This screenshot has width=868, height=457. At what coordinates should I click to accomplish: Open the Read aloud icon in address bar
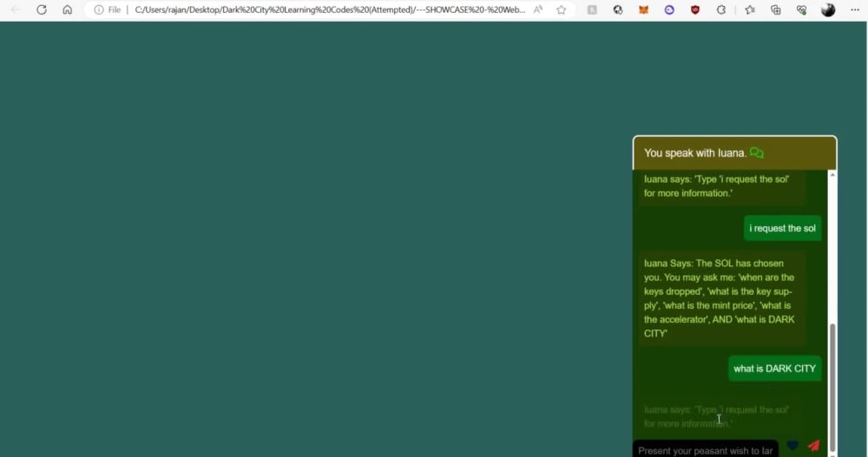538,10
